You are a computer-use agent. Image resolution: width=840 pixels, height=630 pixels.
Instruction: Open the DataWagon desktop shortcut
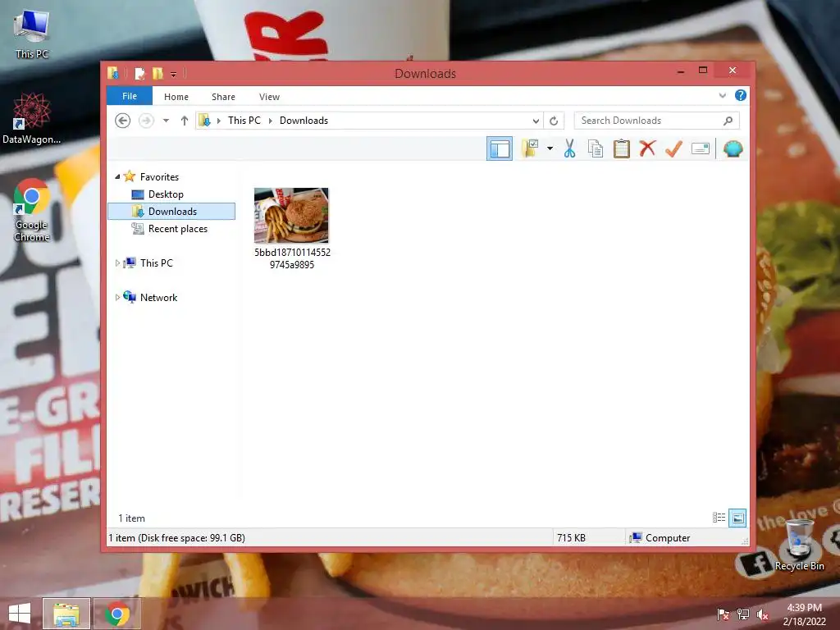(32, 118)
